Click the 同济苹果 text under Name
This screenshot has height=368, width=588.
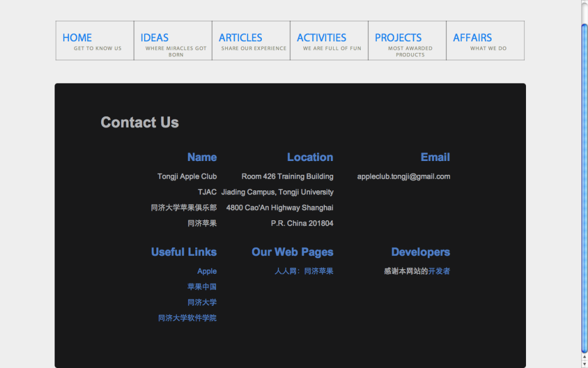tap(202, 224)
